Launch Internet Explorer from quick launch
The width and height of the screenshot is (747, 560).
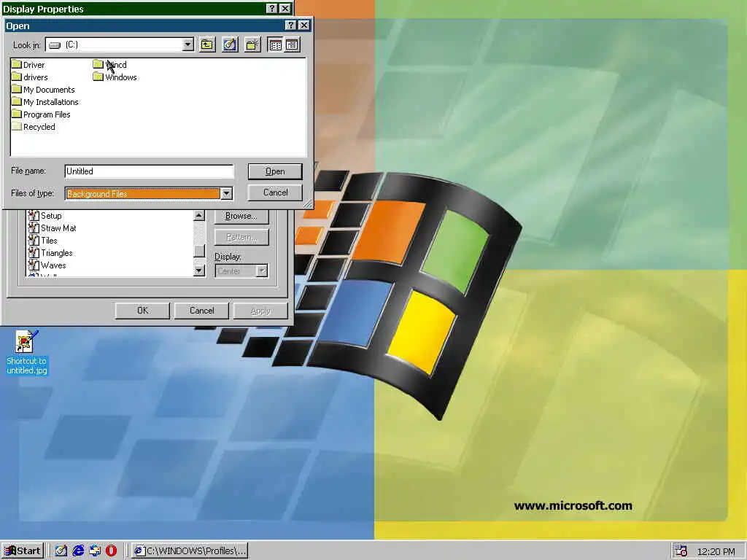(77, 551)
